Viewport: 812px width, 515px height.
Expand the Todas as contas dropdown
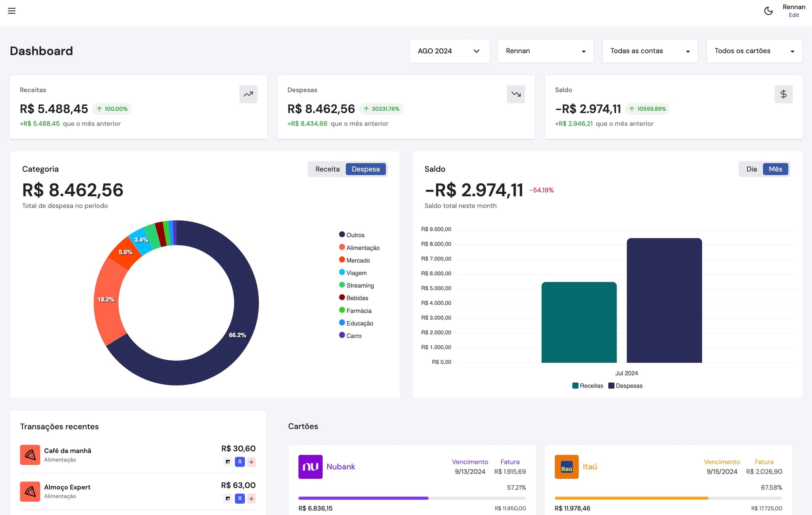(650, 51)
